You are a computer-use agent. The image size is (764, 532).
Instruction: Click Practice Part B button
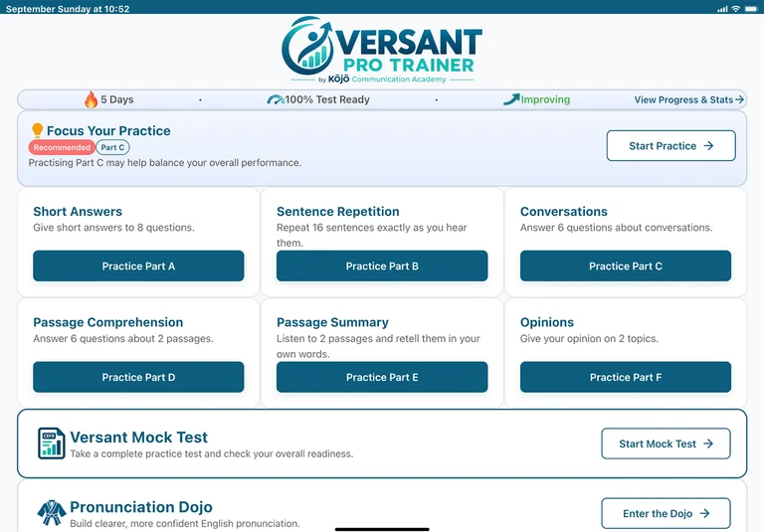pyautogui.click(x=382, y=266)
